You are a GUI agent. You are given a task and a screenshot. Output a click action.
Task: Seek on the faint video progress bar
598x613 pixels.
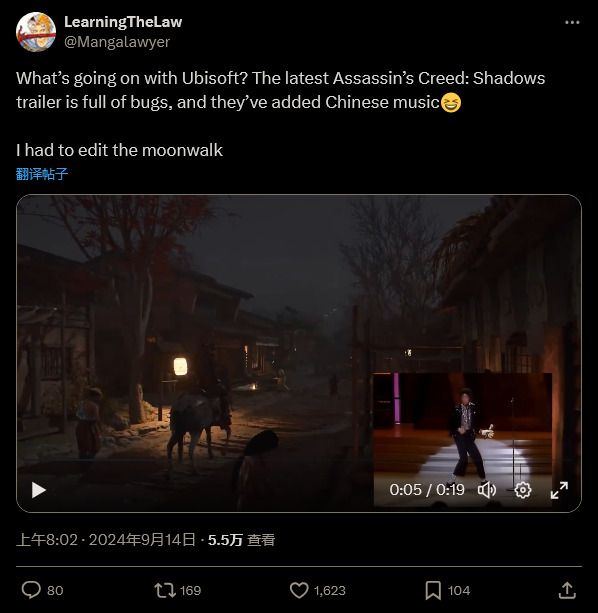tap(299, 460)
